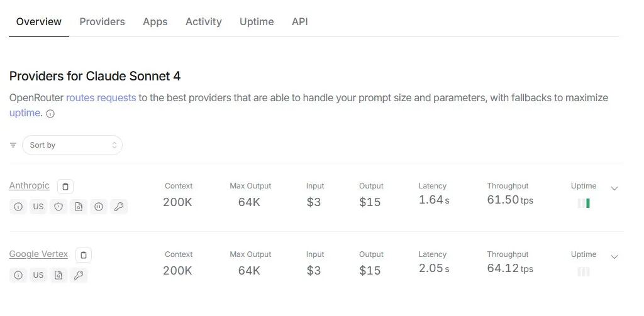Go to the Activity tab
The height and width of the screenshot is (316, 644).
pyautogui.click(x=203, y=22)
